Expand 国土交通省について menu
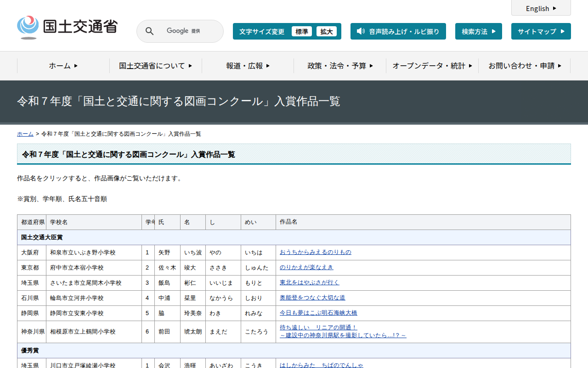 point(155,66)
